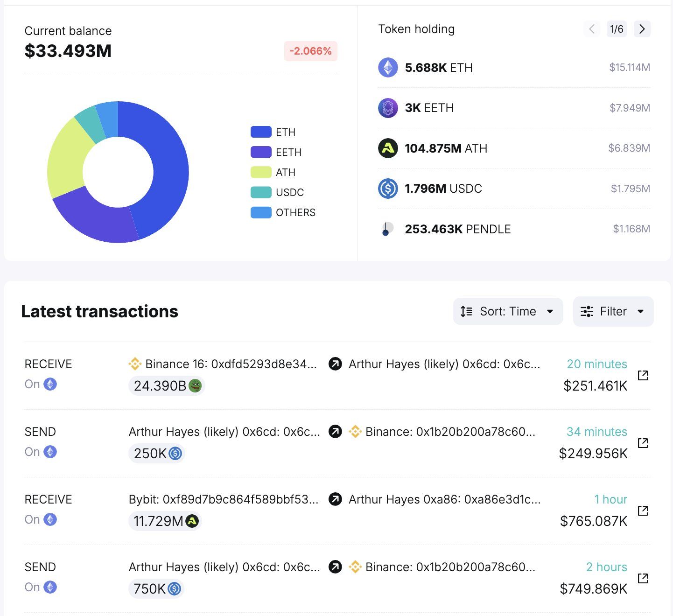The height and width of the screenshot is (616, 673).
Task: Open external link for 34 minutes transaction
Action: 643,443
